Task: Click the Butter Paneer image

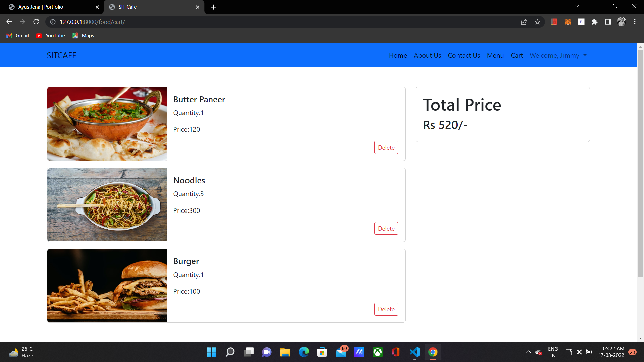Action: point(107,124)
